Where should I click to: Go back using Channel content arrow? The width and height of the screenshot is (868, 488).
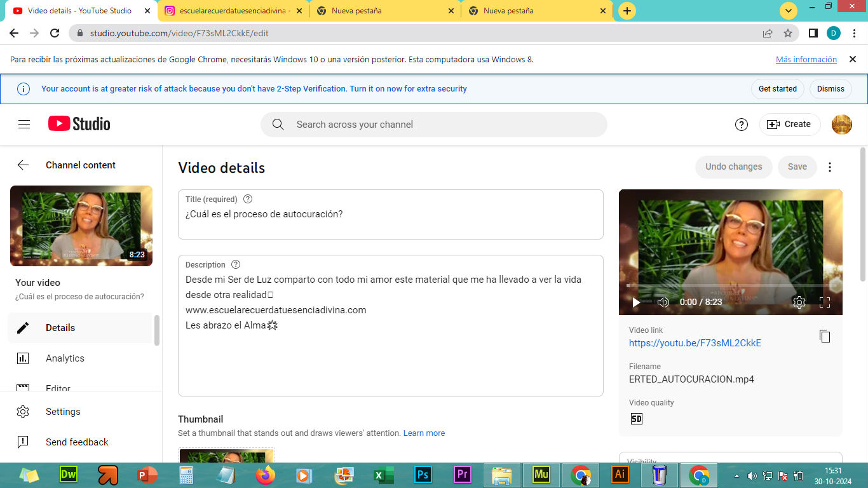[x=23, y=165]
